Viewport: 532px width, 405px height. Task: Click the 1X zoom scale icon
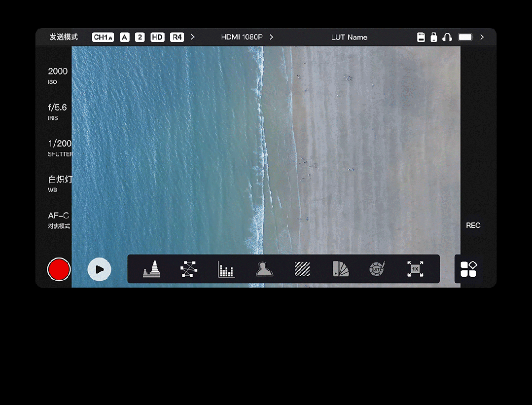[x=415, y=269]
